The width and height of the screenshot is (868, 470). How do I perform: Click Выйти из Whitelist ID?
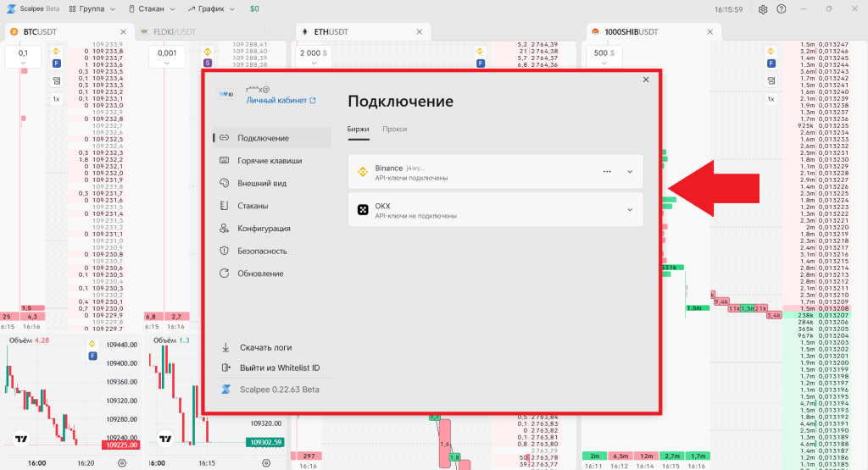click(280, 368)
